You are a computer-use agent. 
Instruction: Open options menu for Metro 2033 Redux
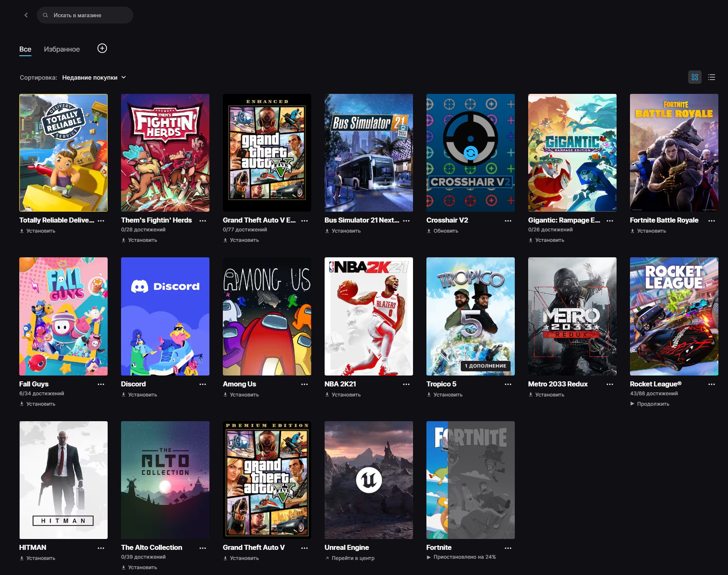click(x=610, y=384)
